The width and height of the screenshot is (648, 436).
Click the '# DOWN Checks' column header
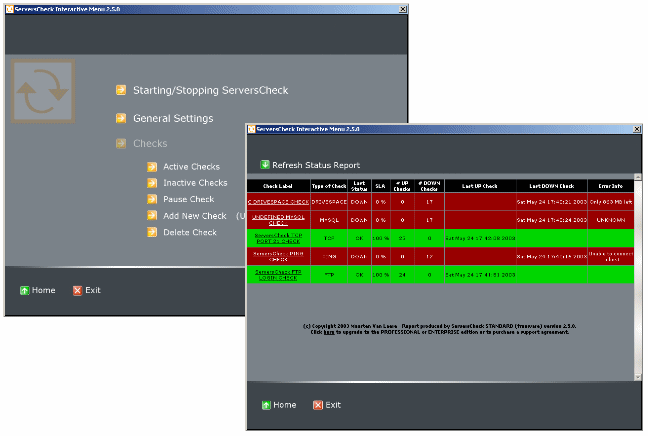429,186
